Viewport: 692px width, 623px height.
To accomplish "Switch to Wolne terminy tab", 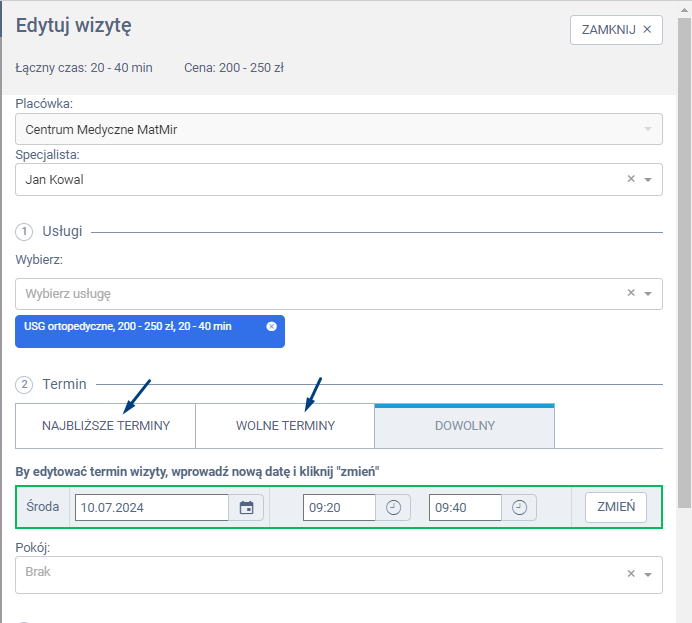I will click(285, 426).
